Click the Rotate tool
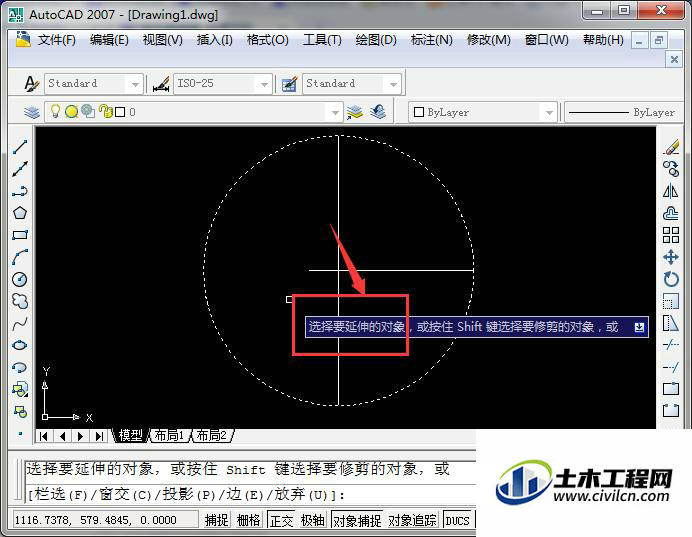The image size is (692, 537). point(671,279)
